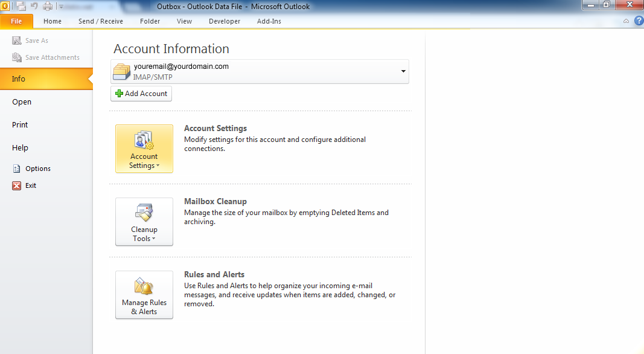Viewport: 644px width, 354px height.
Task: Click Save As in the File menu
Action: coord(30,40)
